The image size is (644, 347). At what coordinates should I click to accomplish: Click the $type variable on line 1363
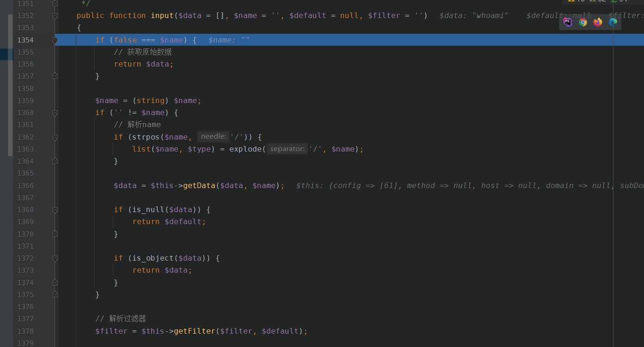199,149
